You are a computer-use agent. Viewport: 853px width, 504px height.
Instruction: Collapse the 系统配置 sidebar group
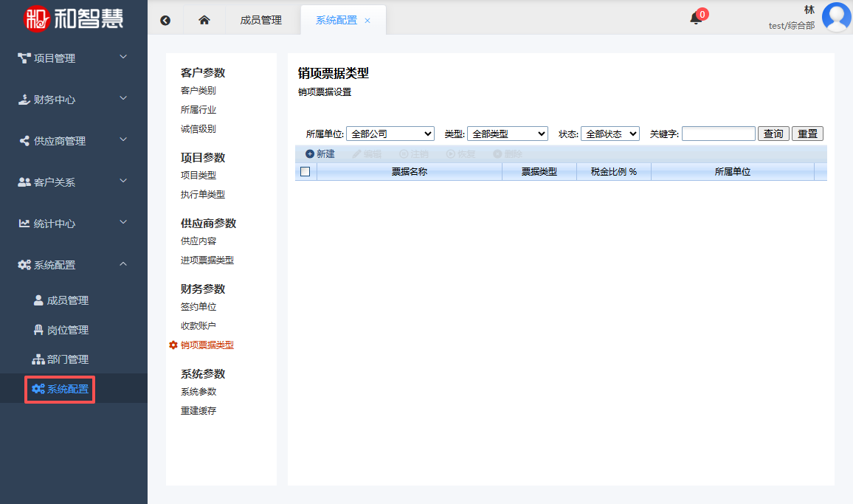tap(74, 264)
